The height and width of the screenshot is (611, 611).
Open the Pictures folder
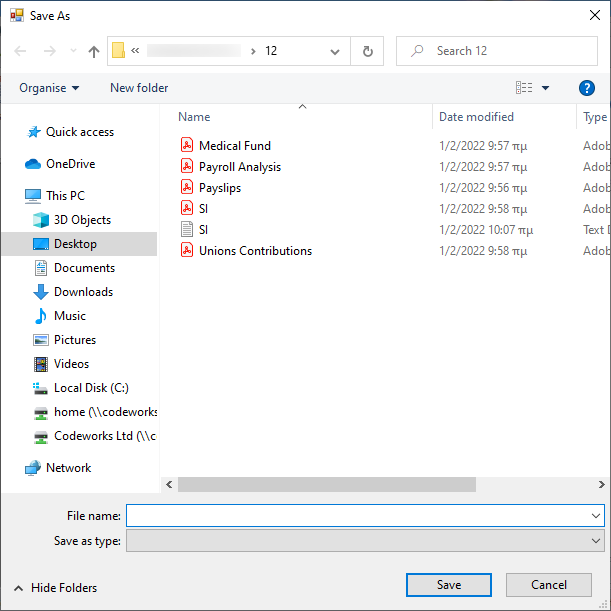[65, 340]
